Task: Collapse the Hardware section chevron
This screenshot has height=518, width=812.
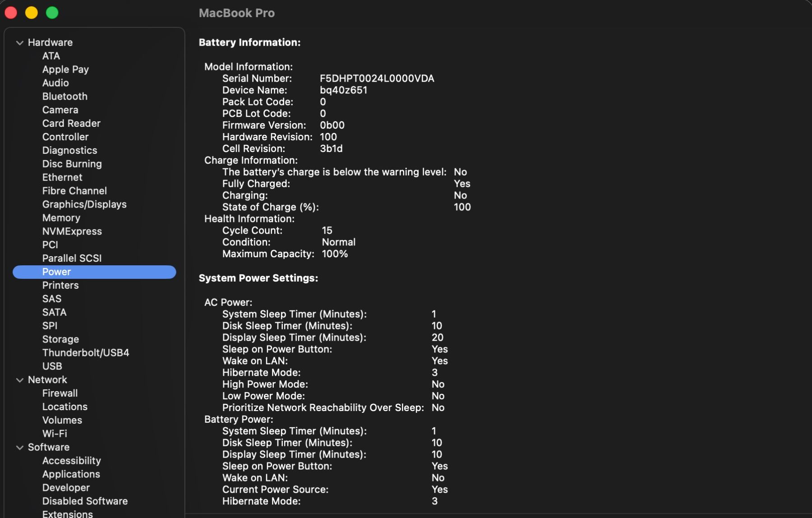Action: tap(20, 43)
